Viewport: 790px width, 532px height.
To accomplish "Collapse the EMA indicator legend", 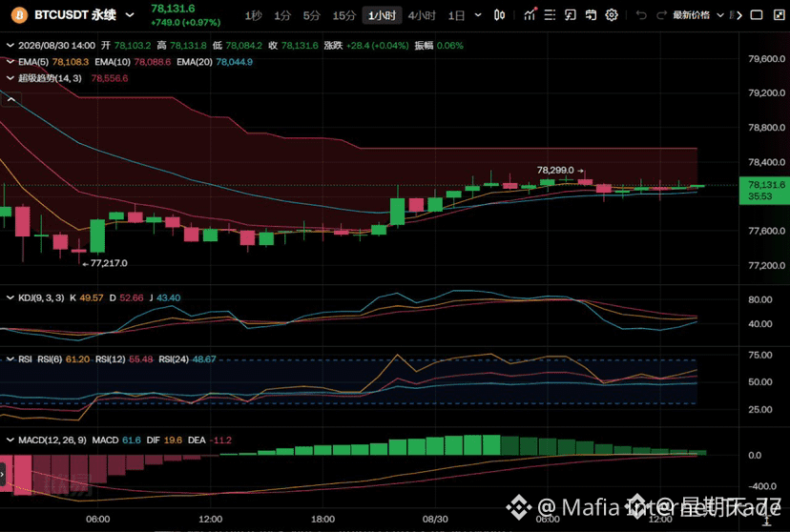I will tap(10, 62).
